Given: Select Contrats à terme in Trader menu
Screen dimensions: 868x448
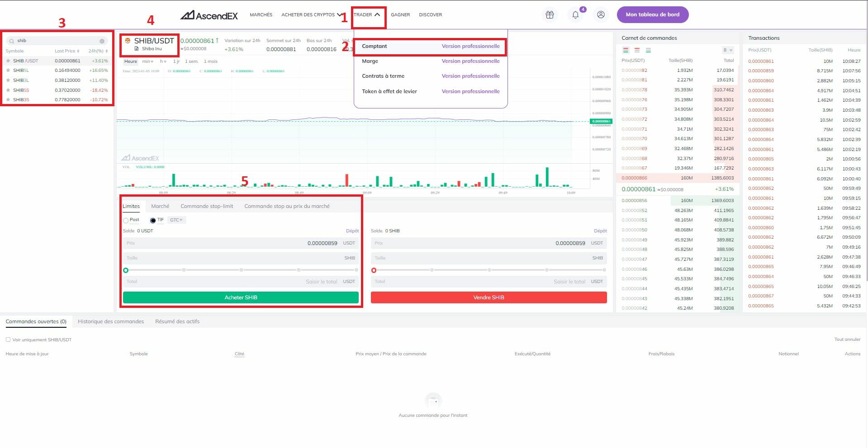Looking at the screenshot, I should [383, 76].
